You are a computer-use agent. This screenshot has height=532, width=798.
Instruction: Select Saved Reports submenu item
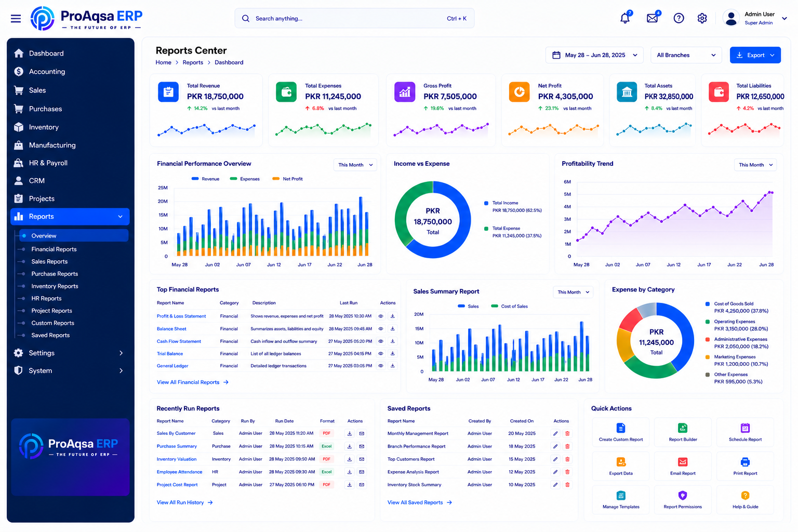50,336
